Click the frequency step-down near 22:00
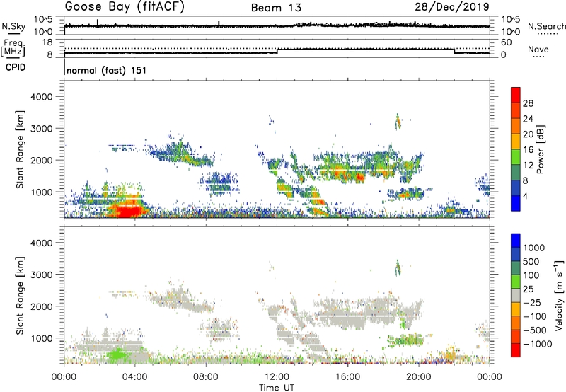This screenshot has width=566, height=392. tap(454, 51)
